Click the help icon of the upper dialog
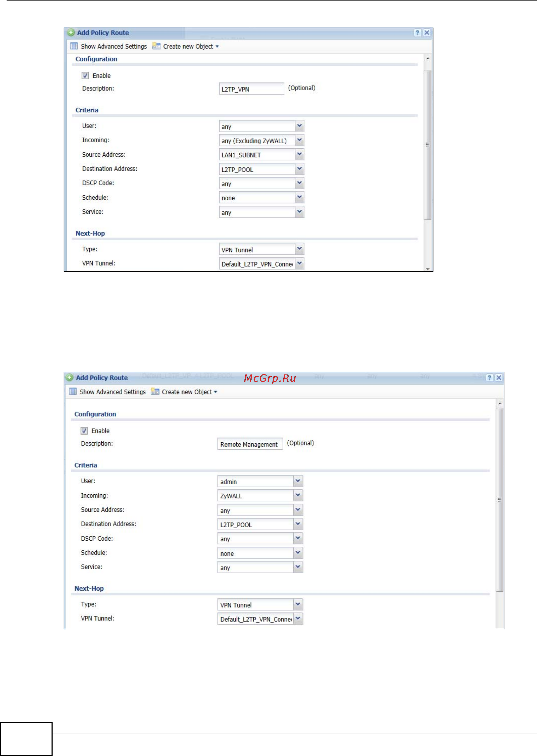The width and height of the screenshot is (537, 756). pos(417,33)
